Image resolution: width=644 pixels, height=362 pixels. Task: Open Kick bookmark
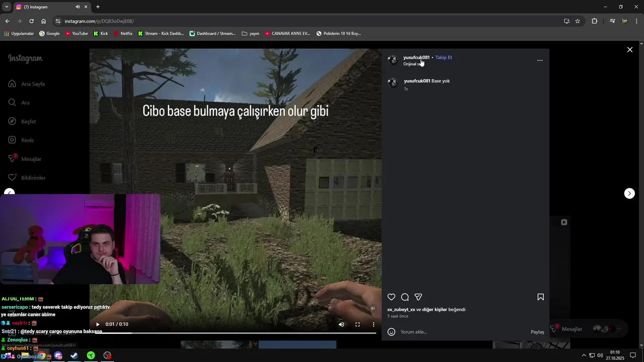[101, 34]
